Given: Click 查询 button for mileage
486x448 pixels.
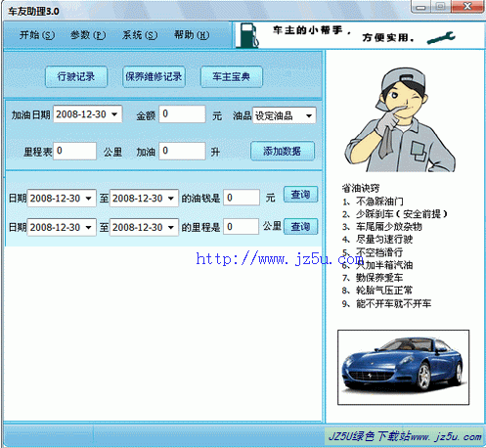Looking at the screenshot, I should 300,227.
